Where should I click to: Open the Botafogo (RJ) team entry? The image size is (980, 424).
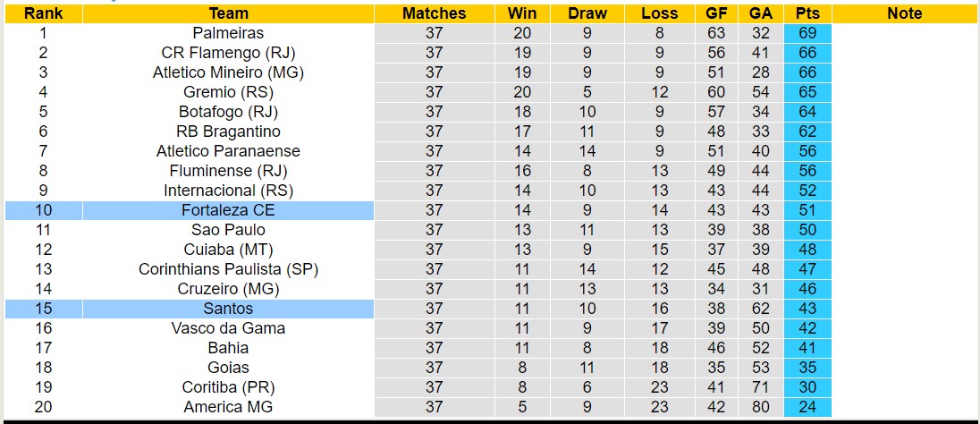[x=228, y=112]
